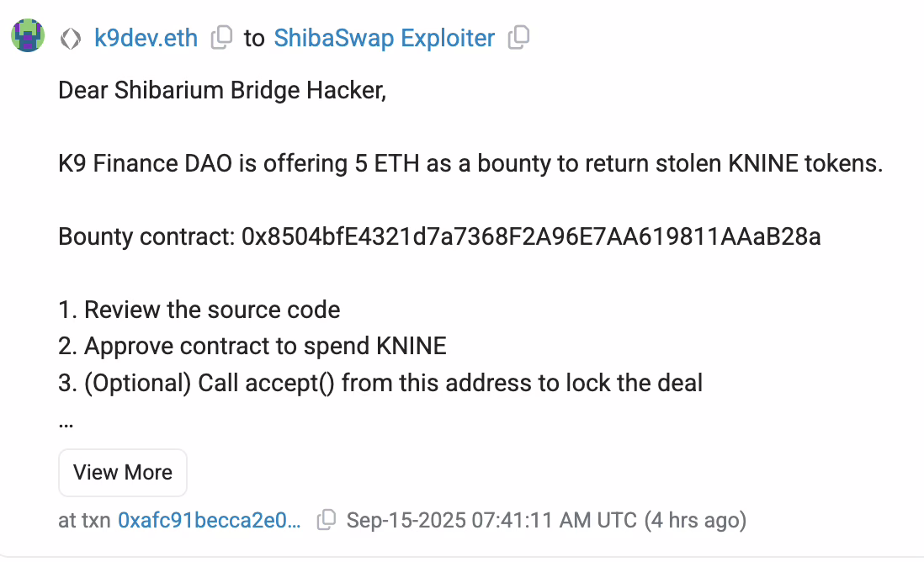Open transaction 0xafc91becca2e0 details
Image resolution: width=924 pixels, height=562 pixels.
tap(210, 520)
